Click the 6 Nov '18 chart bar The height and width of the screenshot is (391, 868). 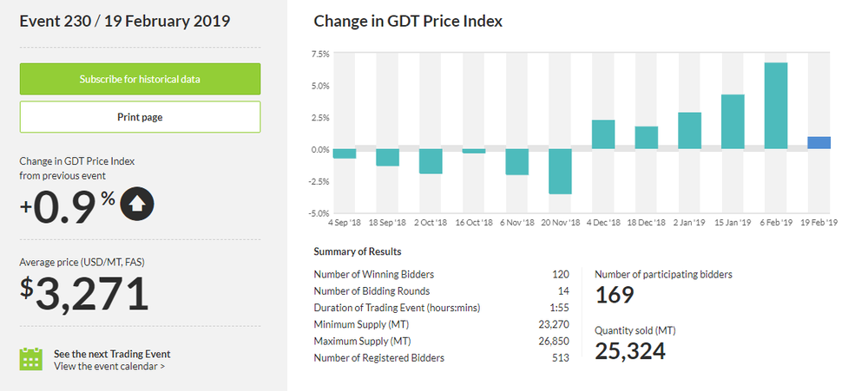[x=517, y=161]
